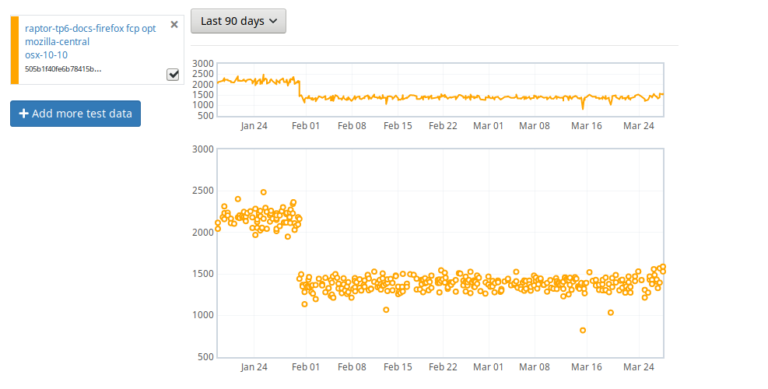Click the orange series color bar
The width and height of the screenshot is (768, 389).
15,50
